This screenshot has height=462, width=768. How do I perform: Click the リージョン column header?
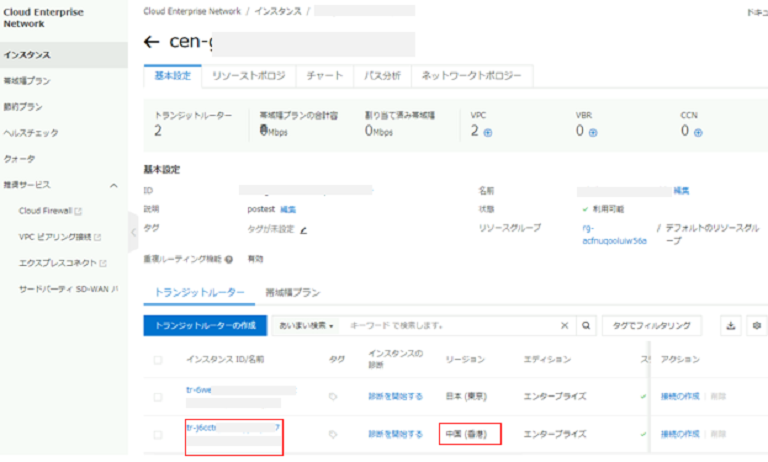[465, 360]
